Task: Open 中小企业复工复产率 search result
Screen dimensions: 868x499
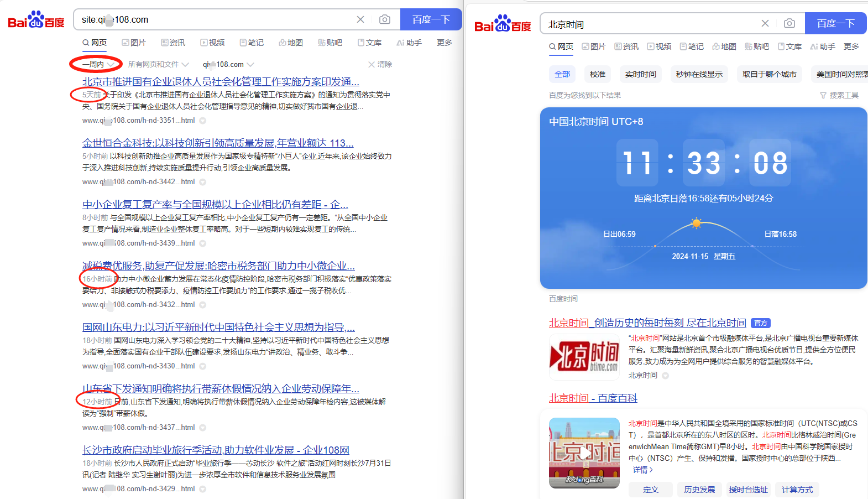Action: [215, 204]
